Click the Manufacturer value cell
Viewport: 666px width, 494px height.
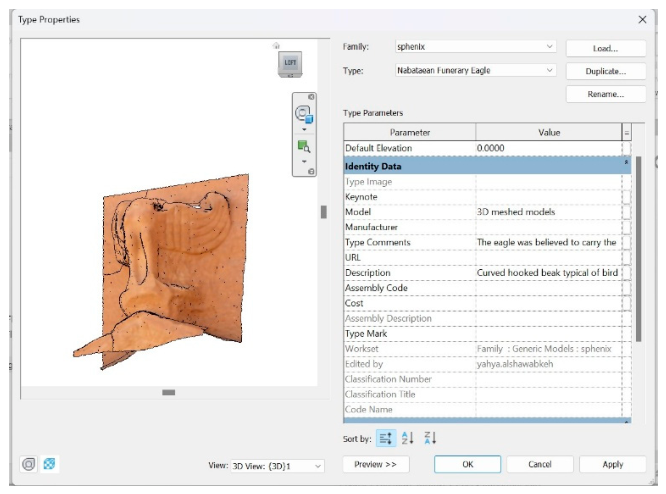tap(548, 227)
